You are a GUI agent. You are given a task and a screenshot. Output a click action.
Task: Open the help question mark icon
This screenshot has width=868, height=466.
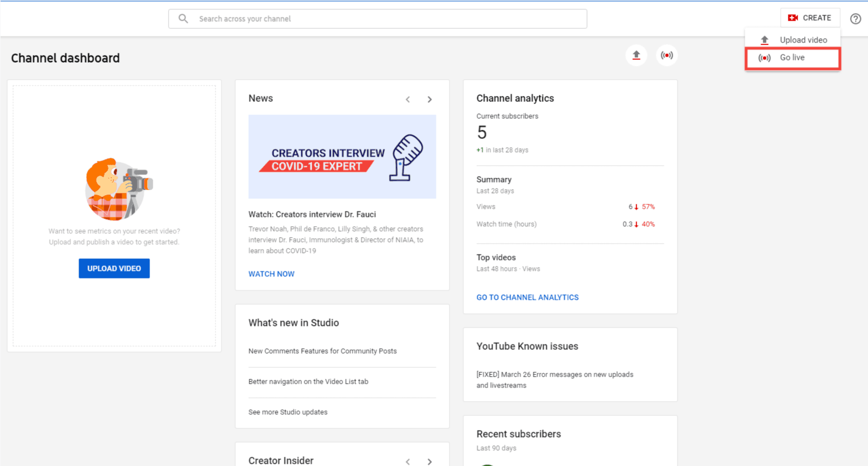[x=855, y=19]
